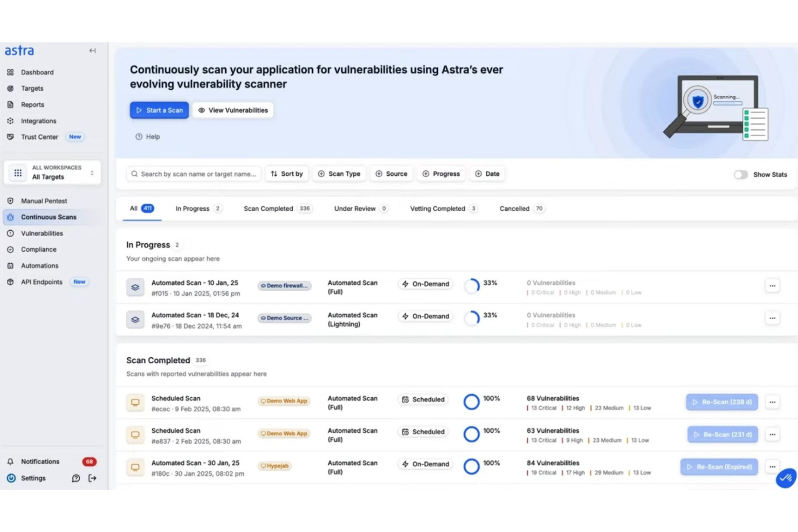Open the floating chat widget bottom right

click(785, 479)
